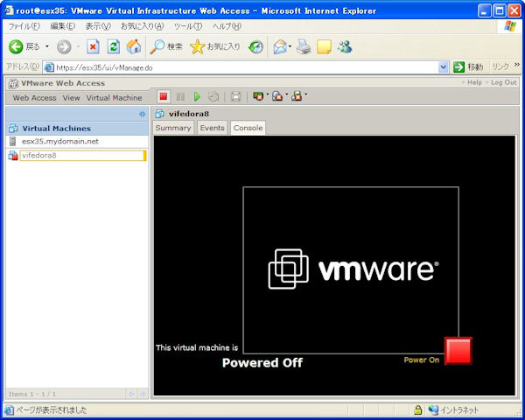525x420 pixels.
Task: Open dropdown arrow beside CD-ROM device icon
Action: 287,94
